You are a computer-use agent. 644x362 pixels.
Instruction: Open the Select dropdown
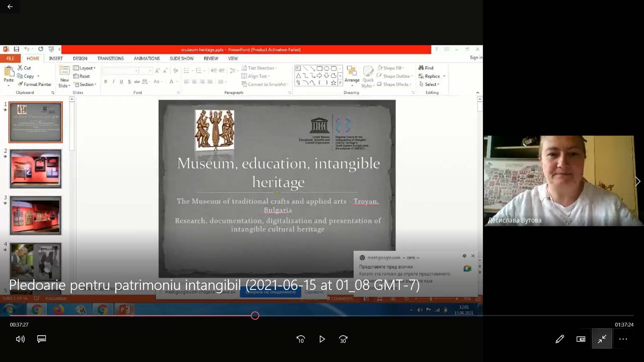point(429,84)
